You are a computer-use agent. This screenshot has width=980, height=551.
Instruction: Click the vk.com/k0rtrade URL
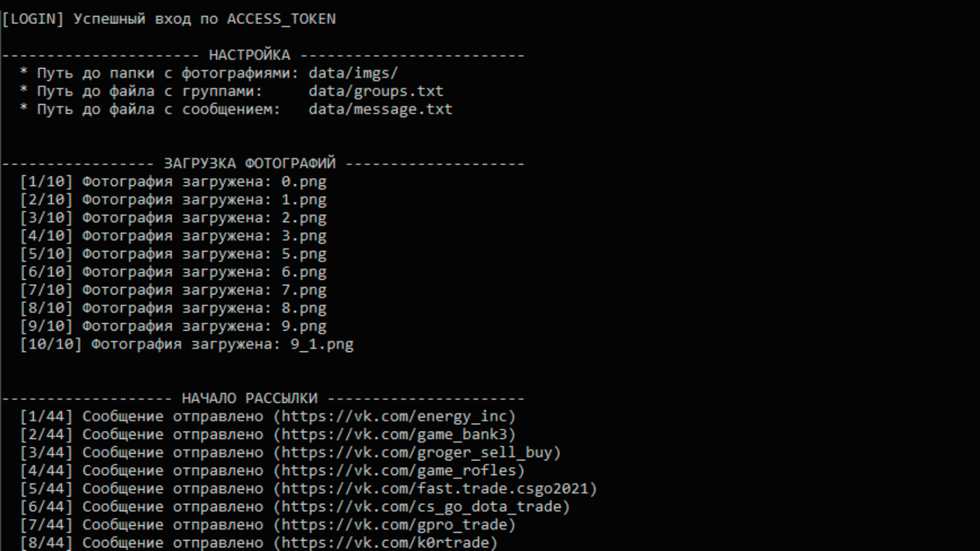pos(385,543)
